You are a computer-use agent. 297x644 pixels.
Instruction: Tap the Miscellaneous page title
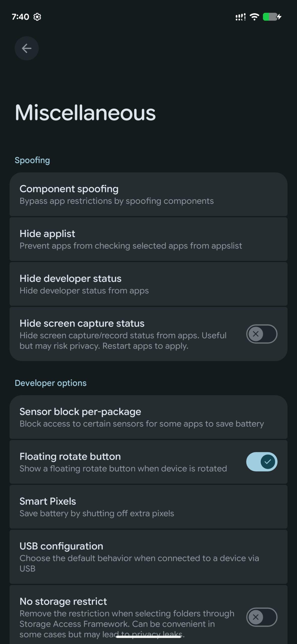tap(85, 113)
